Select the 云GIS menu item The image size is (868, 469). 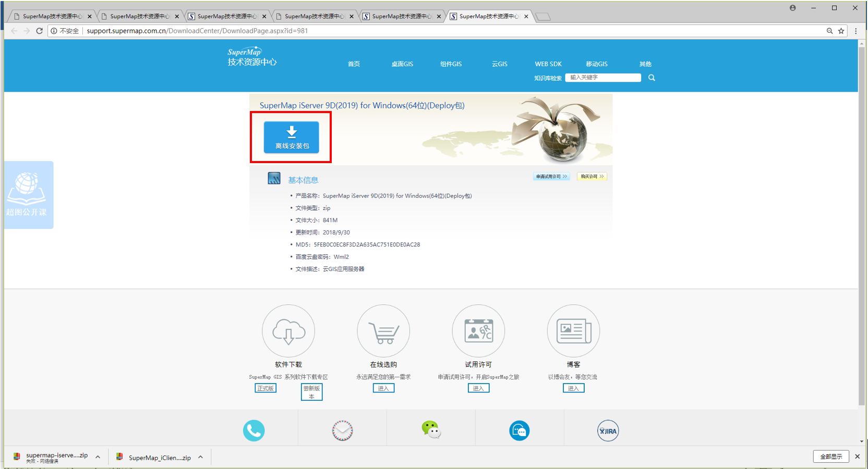pyautogui.click(x=500, y=64)
